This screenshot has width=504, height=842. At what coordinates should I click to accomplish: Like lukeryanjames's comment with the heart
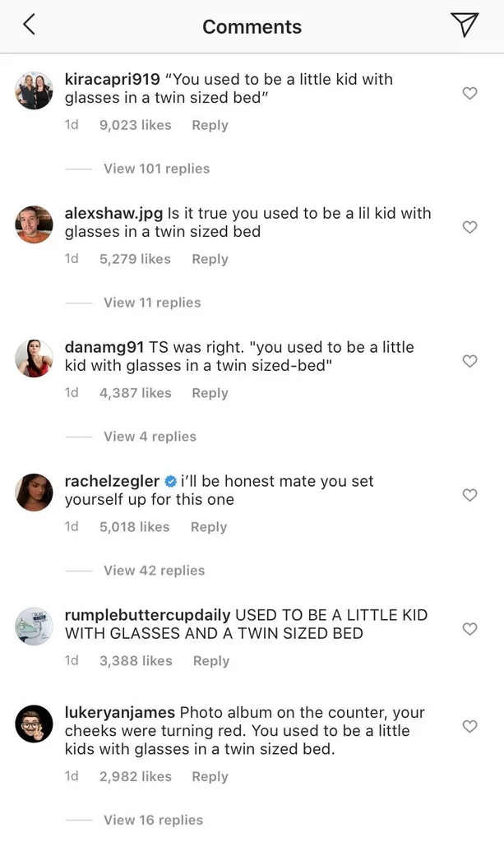pyautogui.click(x=469, y=727)
